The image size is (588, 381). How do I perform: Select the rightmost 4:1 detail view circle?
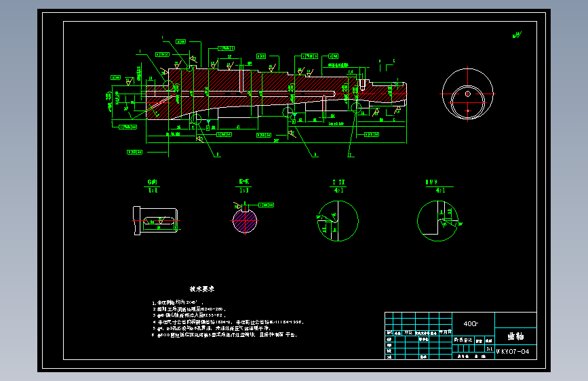[x=437, y=221]
